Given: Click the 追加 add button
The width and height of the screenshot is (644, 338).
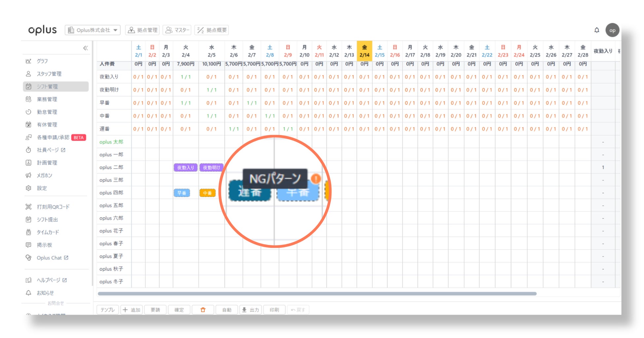Looking at the screenshot, I should [x=131, y=310].
